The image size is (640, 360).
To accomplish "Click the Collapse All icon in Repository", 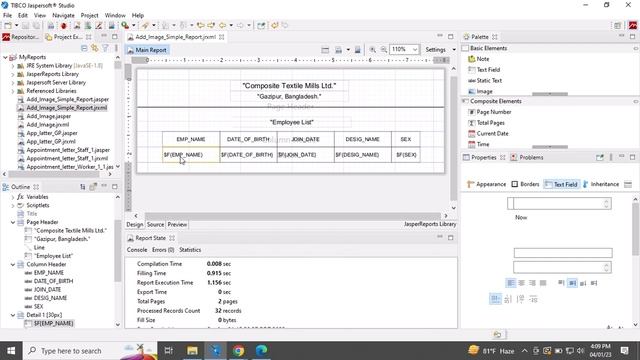I will pyautogui.click(x=84, y=48).
